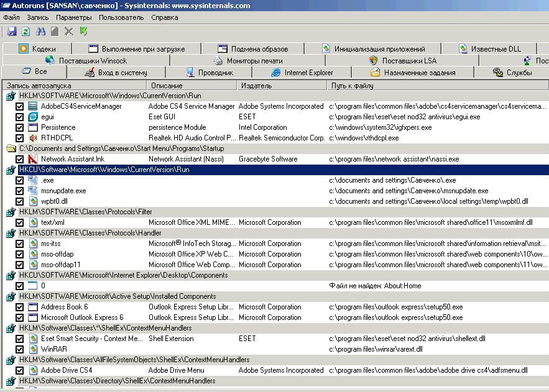The image size is (549, 392).
Task: Select the AdobeCS4ServiceManager entry icon
Action: coord(33,106)
